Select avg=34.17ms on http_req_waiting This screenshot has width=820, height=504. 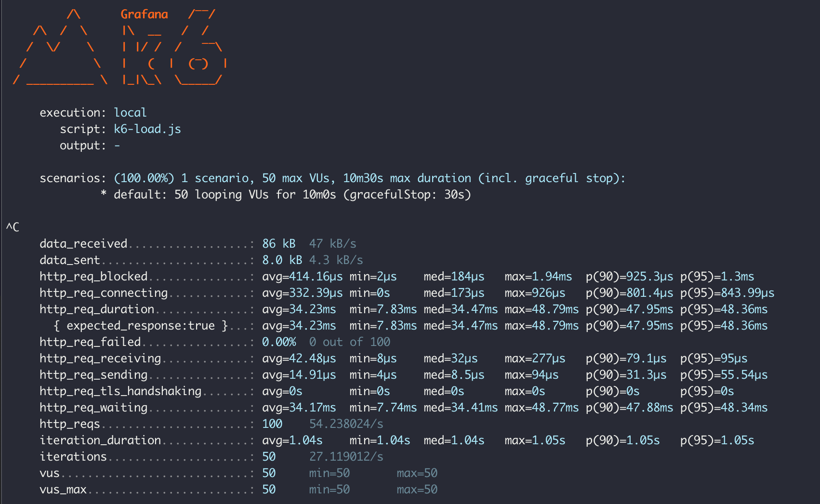pos(299,408)
